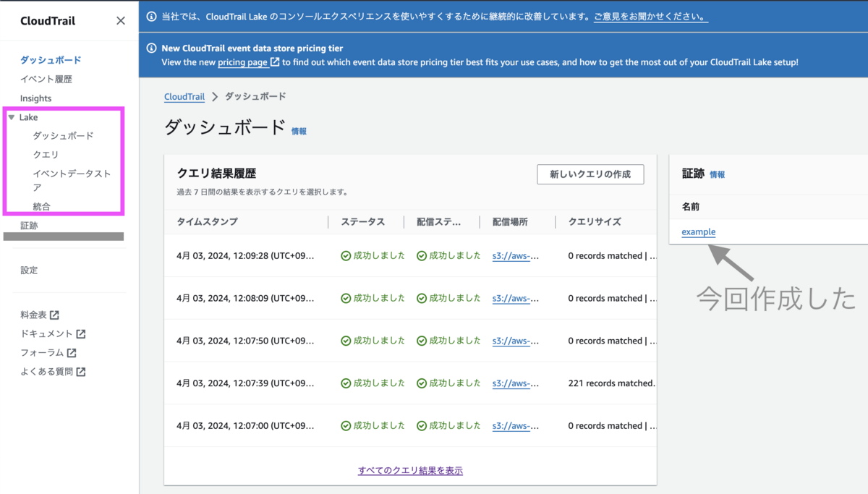Image resolution: width=868 pixels, height=494 pixels.
Task: Click delivery success icon in 12:09:28 row
Action: 422,256
